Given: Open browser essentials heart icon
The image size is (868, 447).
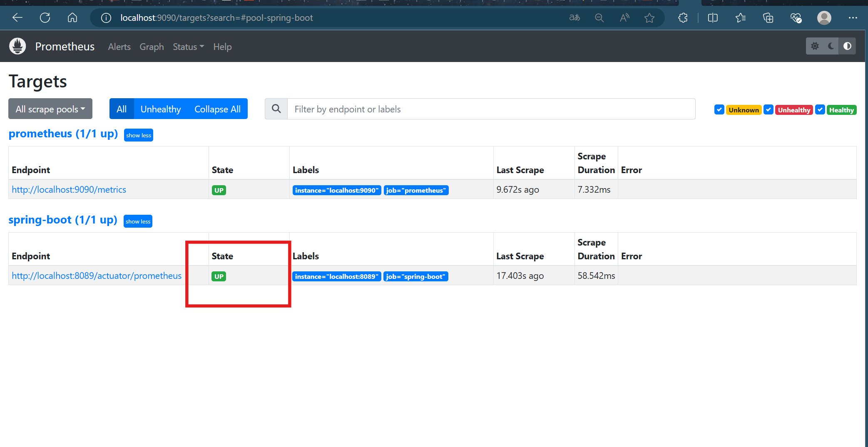Looking at the screenshot, I should (x=796, y=17).
